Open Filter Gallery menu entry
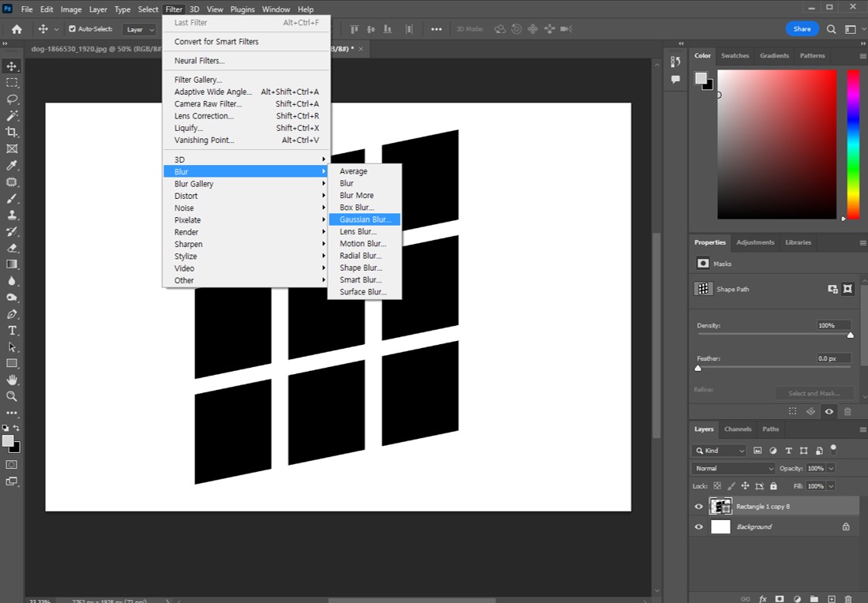The width and height of the screenshot is (868, 603). 246,80
